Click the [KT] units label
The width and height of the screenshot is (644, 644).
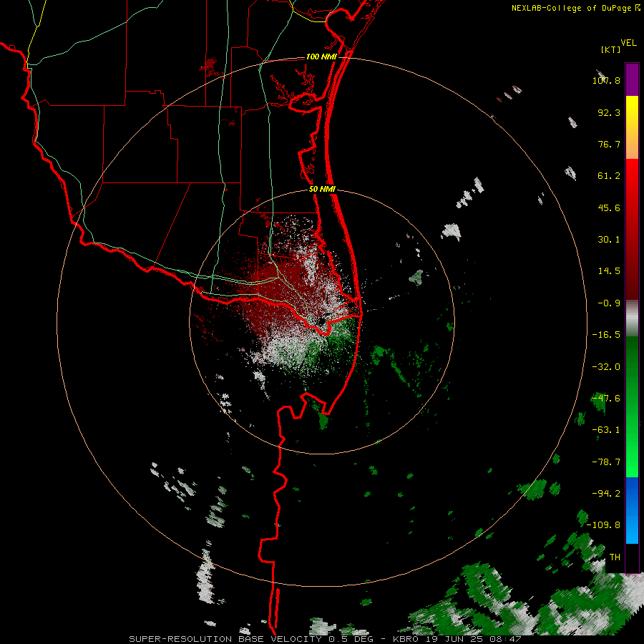click(x=610, y=49)
